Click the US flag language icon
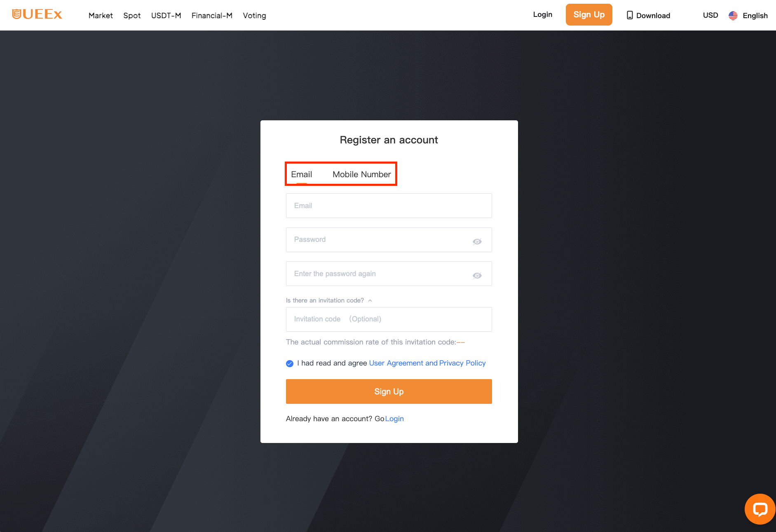776x532 pixels. (733, 16)
